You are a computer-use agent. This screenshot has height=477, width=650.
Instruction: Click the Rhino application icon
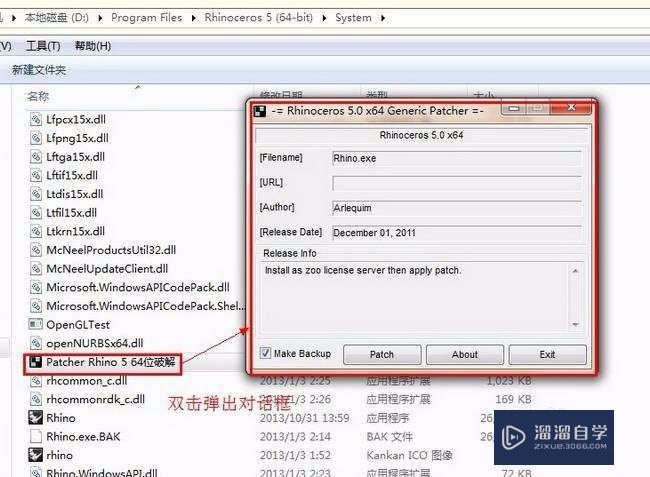(36, 417)
